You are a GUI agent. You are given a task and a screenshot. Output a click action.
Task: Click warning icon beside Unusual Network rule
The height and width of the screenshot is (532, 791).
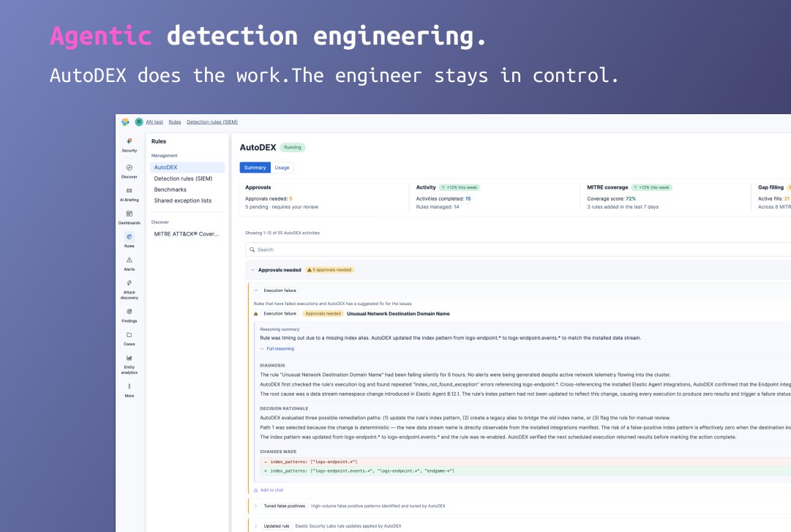(256, 314)
